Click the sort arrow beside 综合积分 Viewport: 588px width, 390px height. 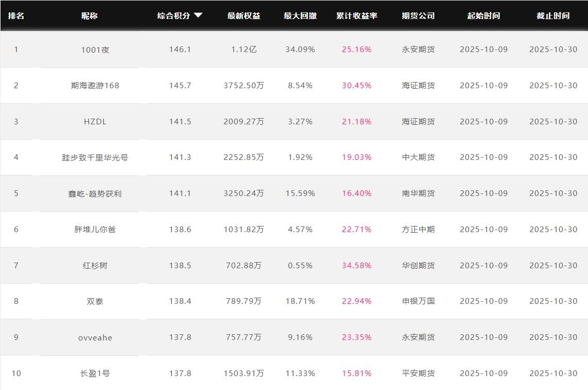click(x=198, y=15)
